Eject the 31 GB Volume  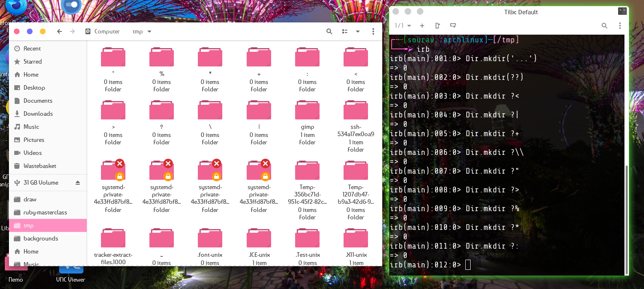(78, 183)
